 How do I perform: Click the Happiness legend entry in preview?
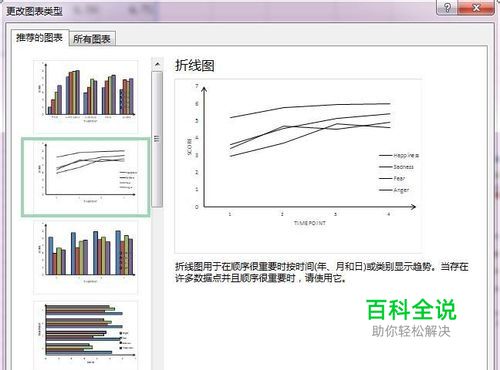(399, 155)
